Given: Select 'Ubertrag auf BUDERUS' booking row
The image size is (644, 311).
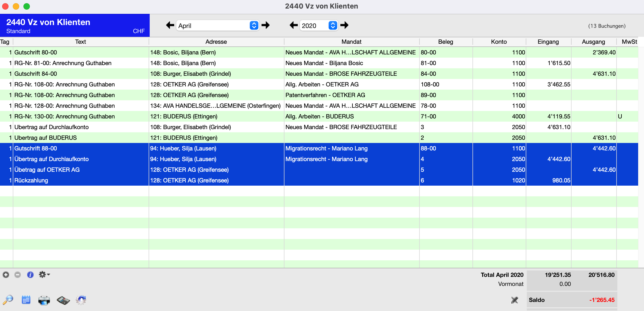Looking at the screenshot, I should pos(319,138).
